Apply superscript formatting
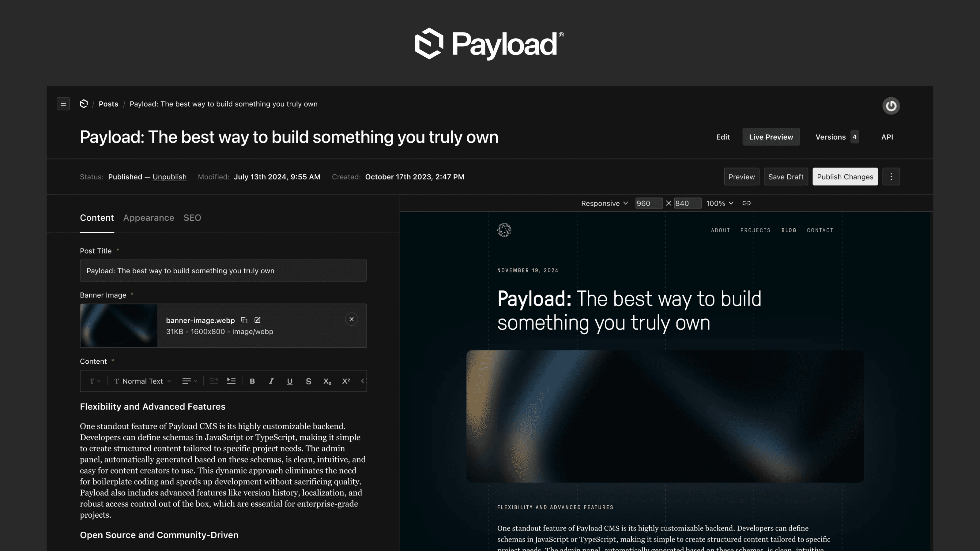This screenshot has width=980, height=551. pyautogui.click(x=346, y=381)
